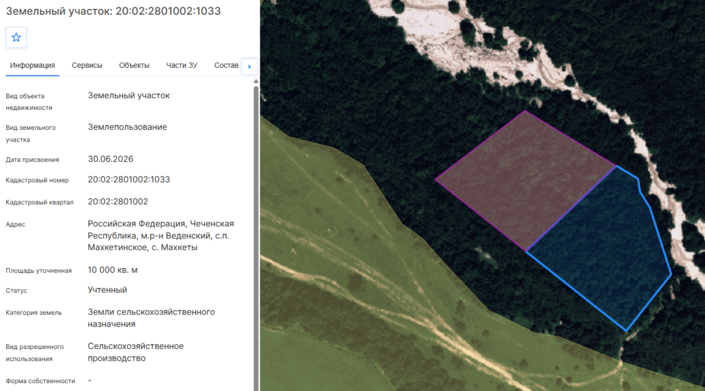This screenshot has width=705, height=391.
Task: Click the 'Вид разрешенного использования' label
Action: [x=35, y=353]
